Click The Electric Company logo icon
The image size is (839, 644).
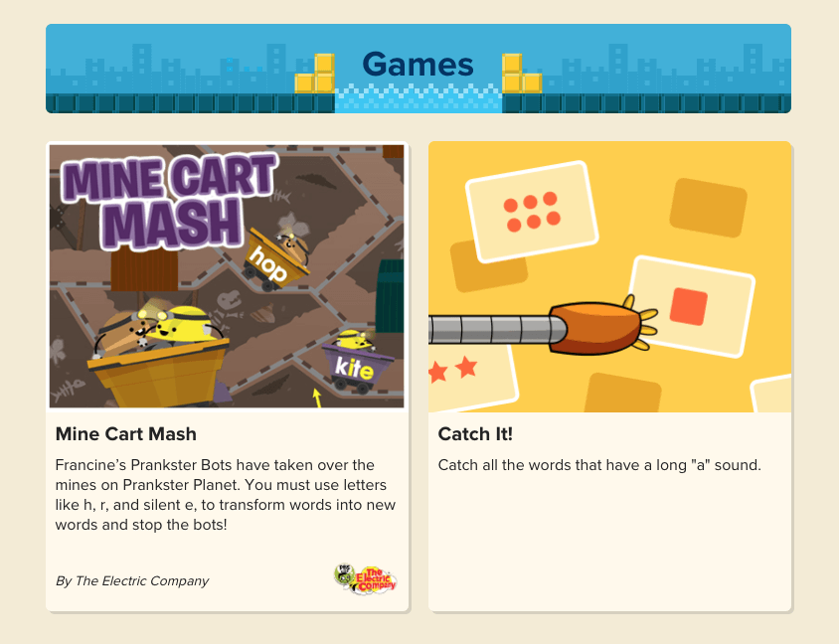366,579
